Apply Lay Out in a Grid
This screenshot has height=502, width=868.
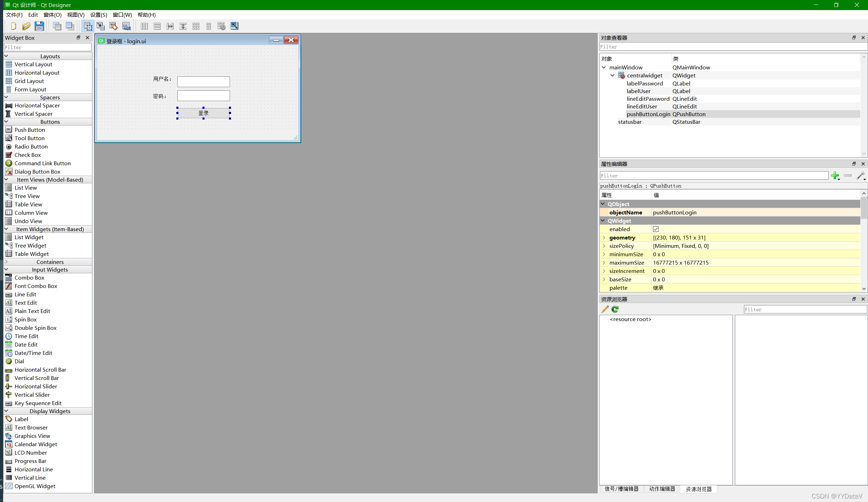click(196, 26)
